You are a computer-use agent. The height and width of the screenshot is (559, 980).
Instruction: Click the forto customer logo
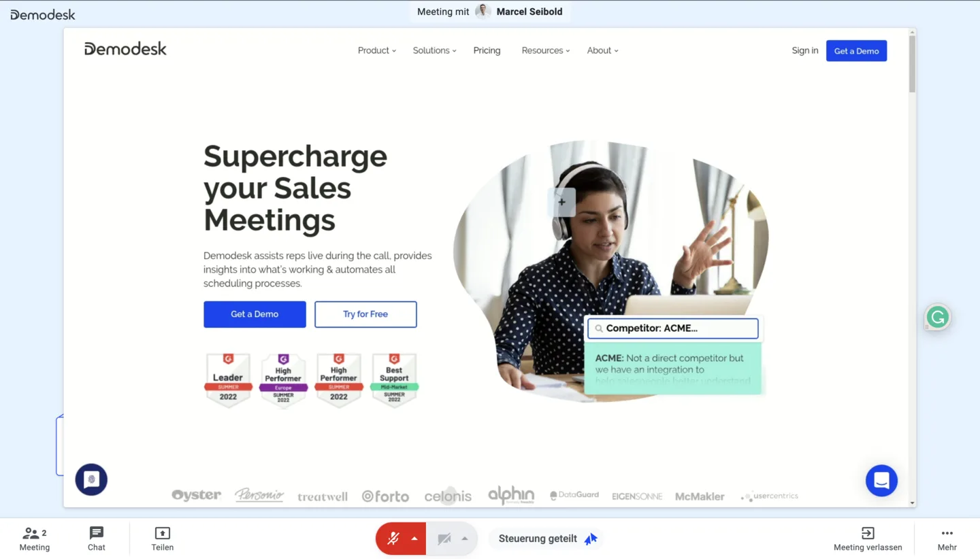[385, 496]
